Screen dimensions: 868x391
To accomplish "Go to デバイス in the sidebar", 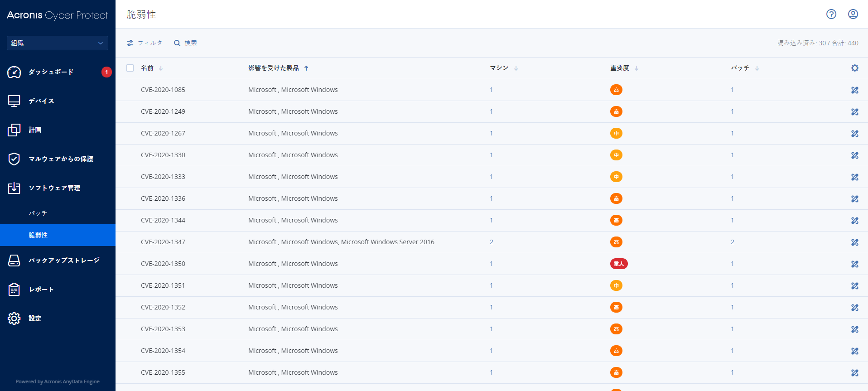I will click(x=41, y=101).
